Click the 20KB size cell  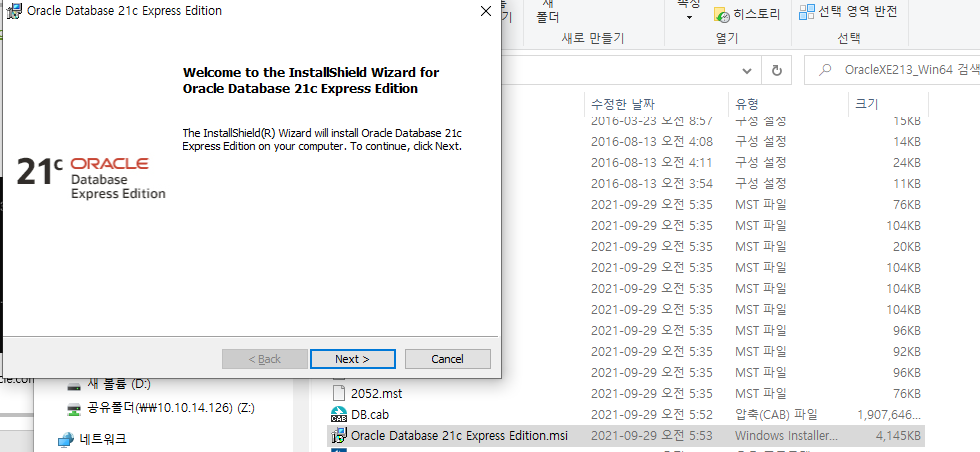(907, 246)
